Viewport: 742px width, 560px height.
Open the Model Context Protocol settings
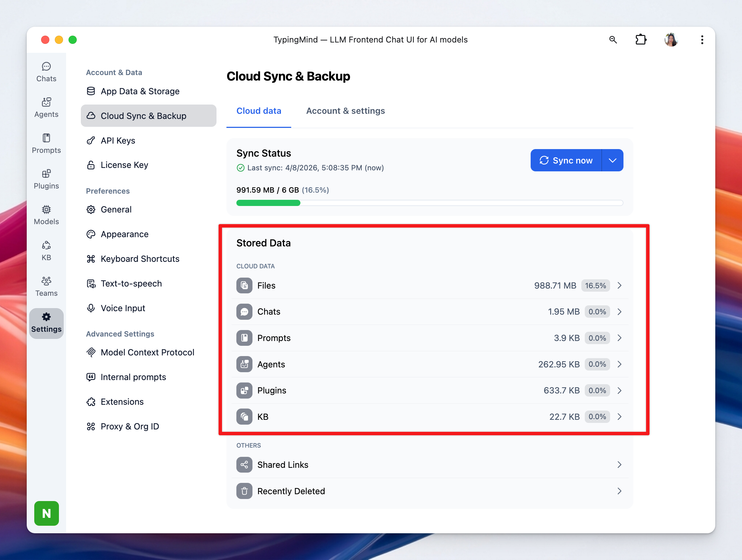pyautogui.click(x=147, y=352)
